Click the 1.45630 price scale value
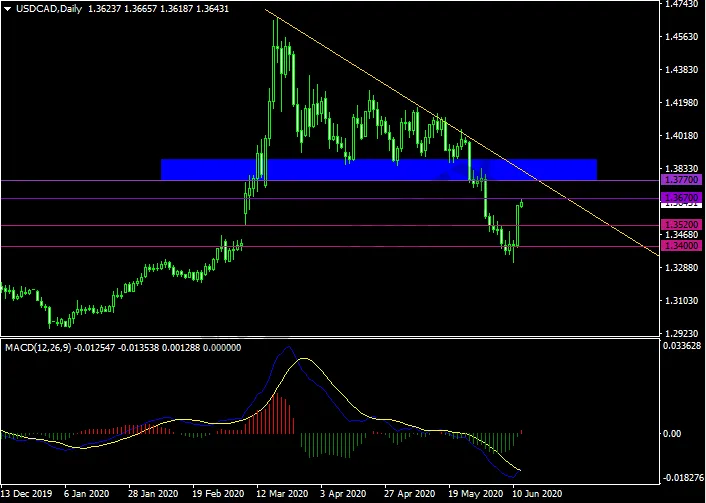Screen dimensions: 706x503 (x=682, y=36)
